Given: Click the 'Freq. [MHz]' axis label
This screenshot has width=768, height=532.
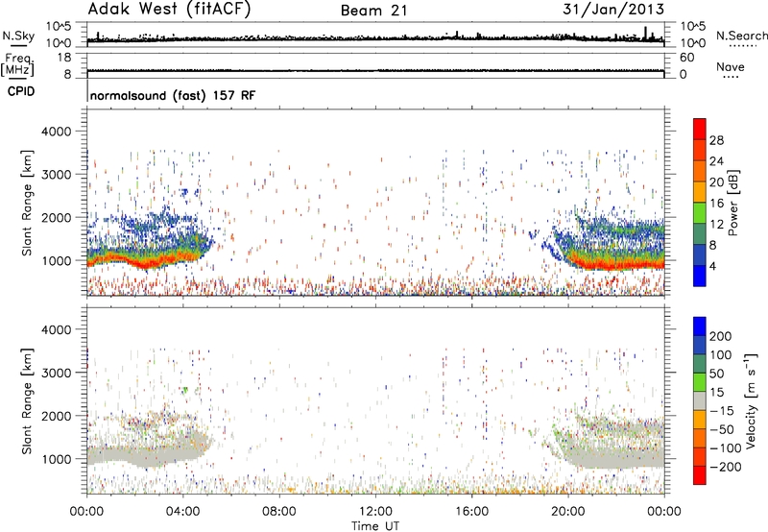Looking at the screenshot, I should tap(18, 64).
